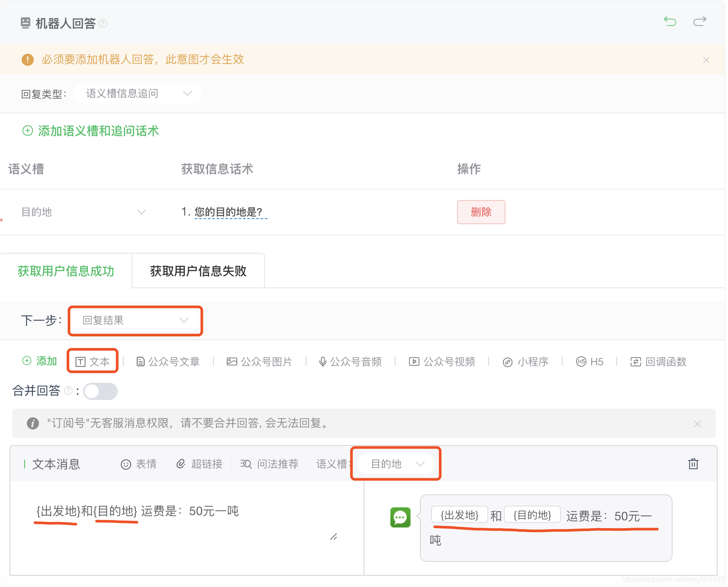
Task: Click help icon beside 机器人回答 title
Action: (x=103, y=23)
